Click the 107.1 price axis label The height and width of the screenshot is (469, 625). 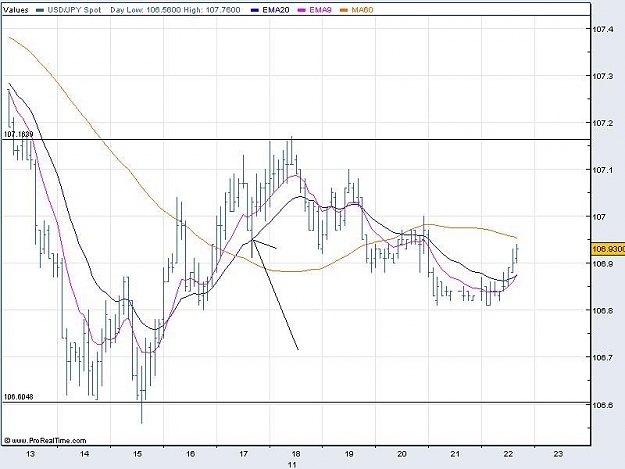point(603,170)
